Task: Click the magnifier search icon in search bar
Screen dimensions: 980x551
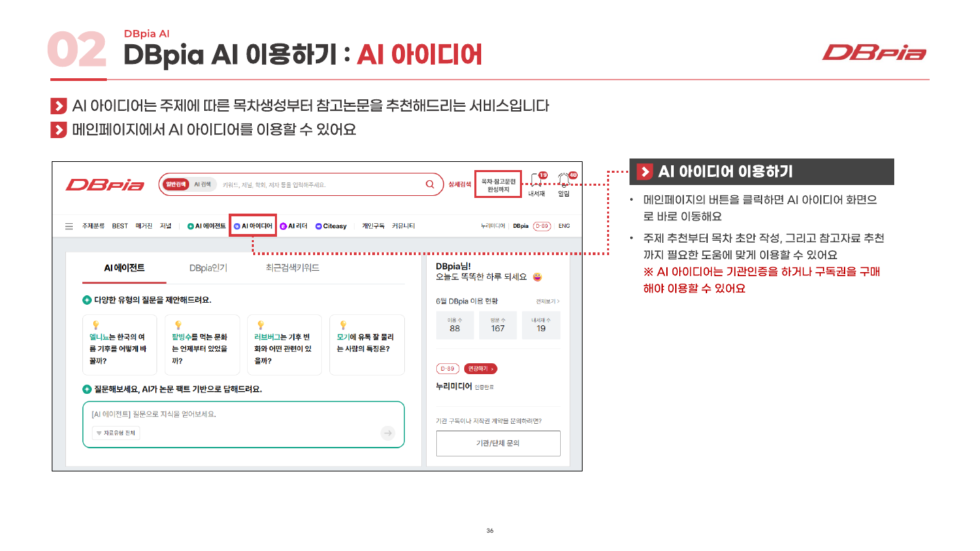Action: [x=429, y=184]
